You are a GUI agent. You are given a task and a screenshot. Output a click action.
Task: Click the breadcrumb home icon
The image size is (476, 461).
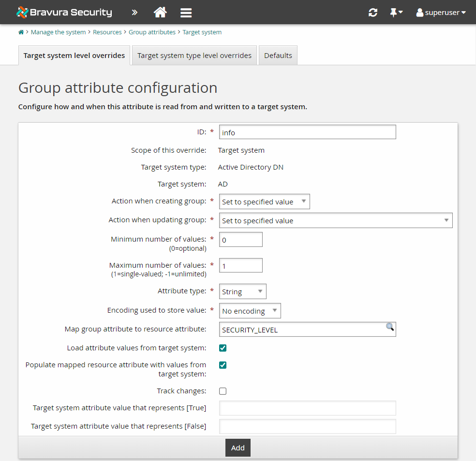(x=21, y=32)
